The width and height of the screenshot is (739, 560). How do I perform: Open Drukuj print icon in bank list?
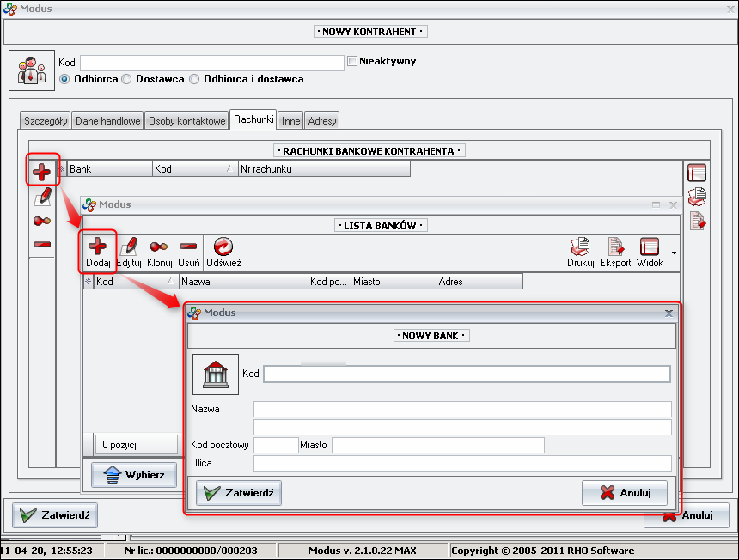pyautogui.click(x=581, y=247)
